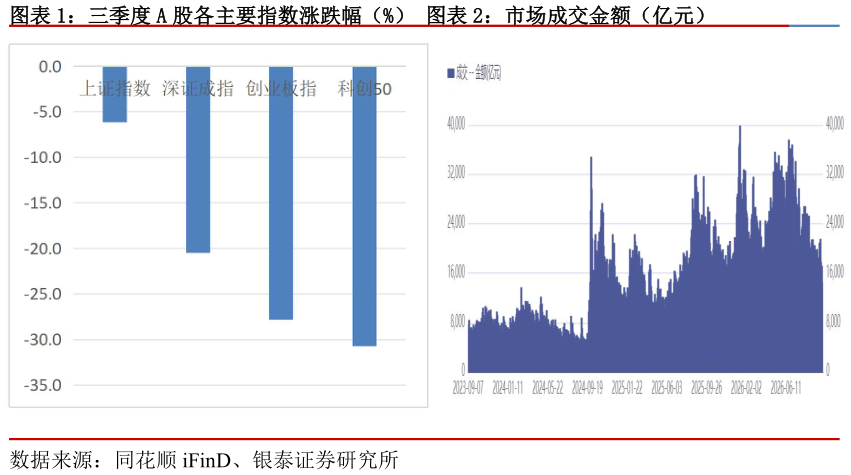Click the -15.0 axis value

pyautogui.click(x=43, y=203)
